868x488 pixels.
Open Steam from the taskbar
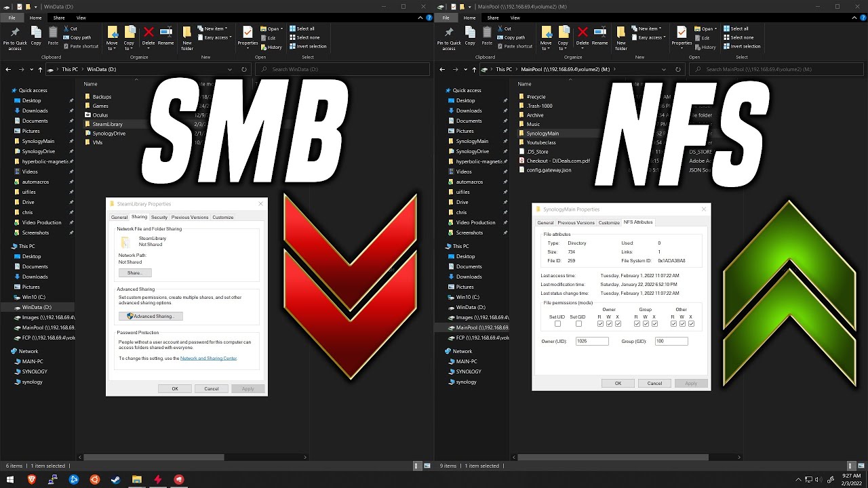click(116, 480)
